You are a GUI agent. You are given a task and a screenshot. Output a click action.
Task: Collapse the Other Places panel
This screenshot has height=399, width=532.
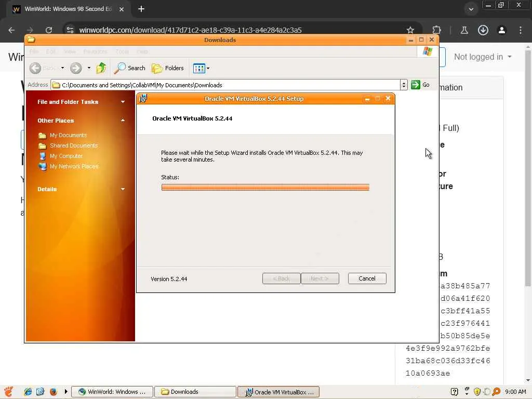123,121
